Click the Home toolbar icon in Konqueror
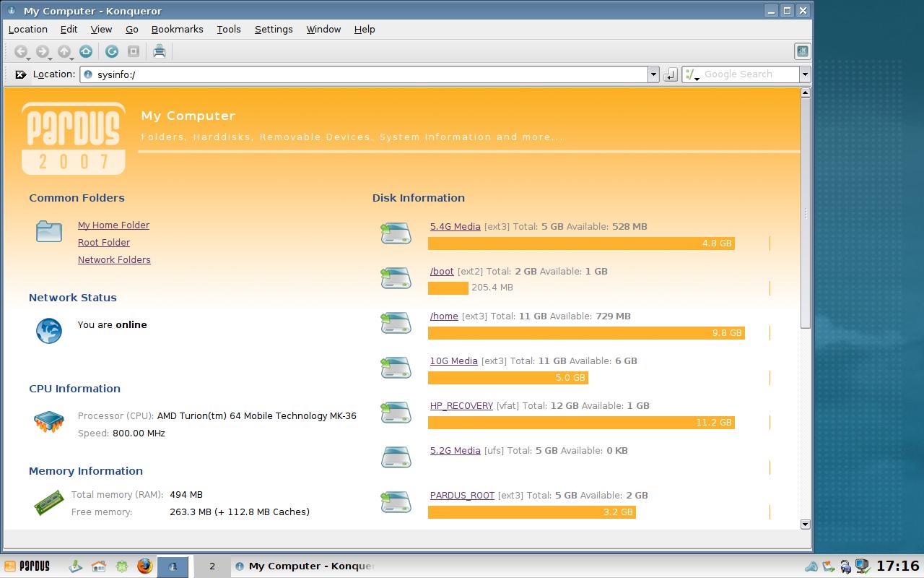The image size is (924, 578). coord(86,51)
